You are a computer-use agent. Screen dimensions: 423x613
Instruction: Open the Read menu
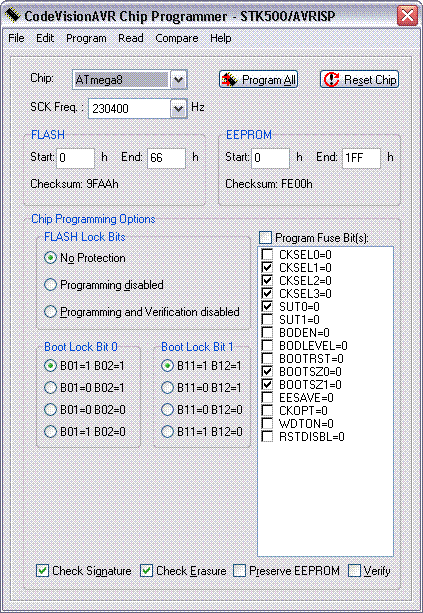(131, 38)
